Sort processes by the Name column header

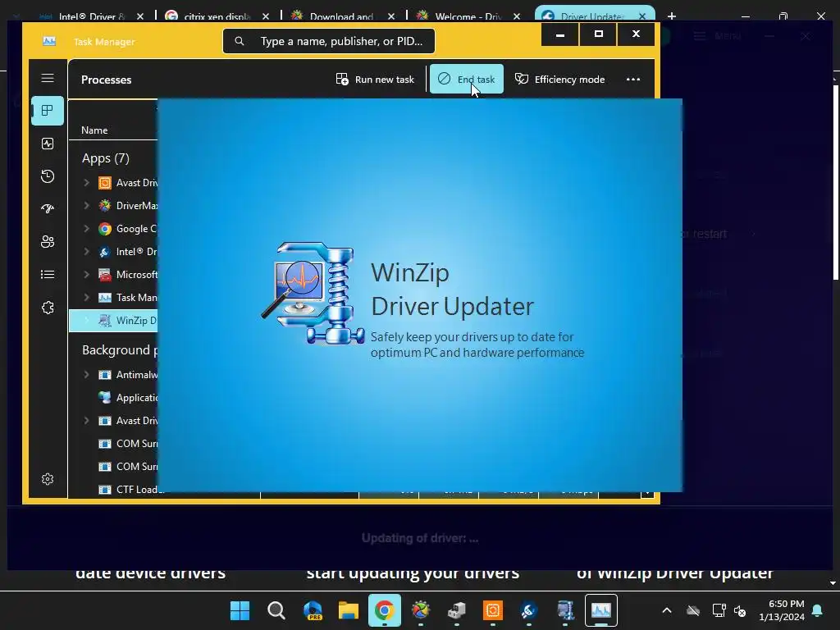(94, 130)
